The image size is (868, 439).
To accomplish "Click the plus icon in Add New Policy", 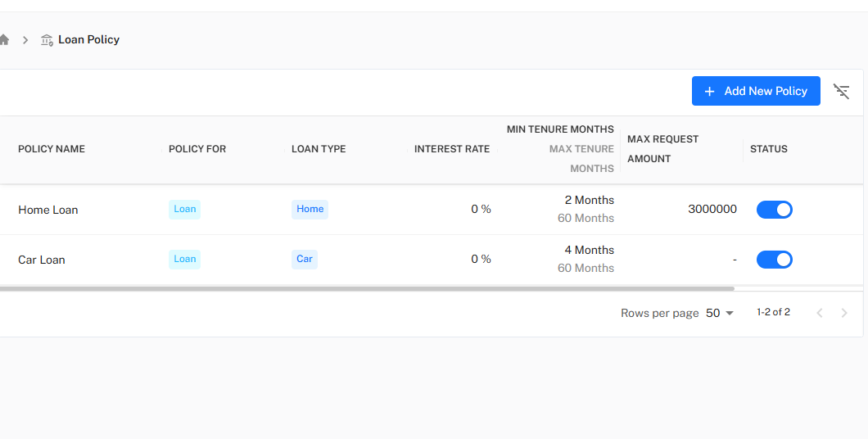I will click(x=709, y=91).
